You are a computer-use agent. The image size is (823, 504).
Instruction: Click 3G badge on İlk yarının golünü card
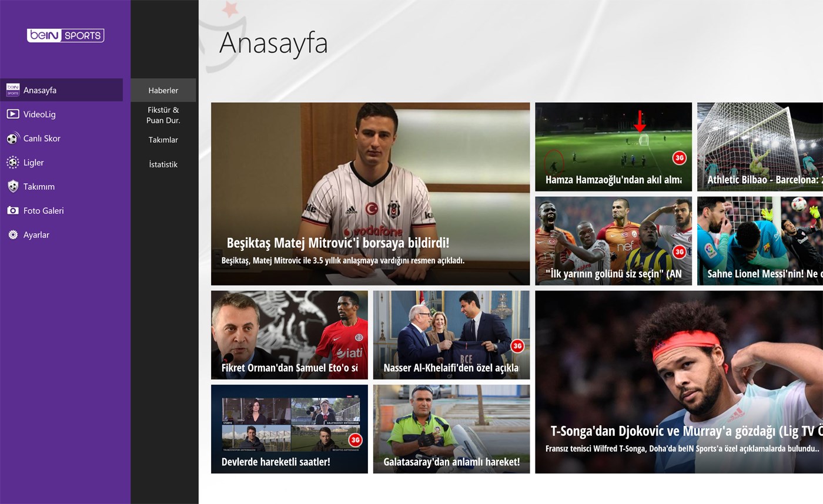tap(679, 252)
